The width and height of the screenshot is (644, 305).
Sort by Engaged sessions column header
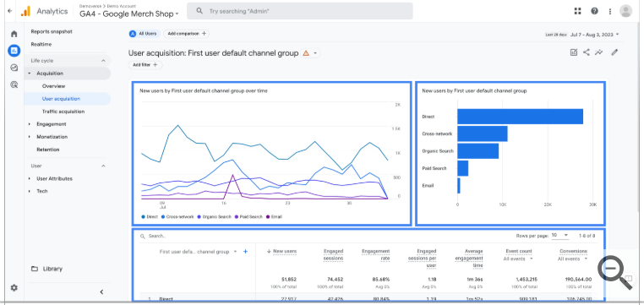point(333,254)
